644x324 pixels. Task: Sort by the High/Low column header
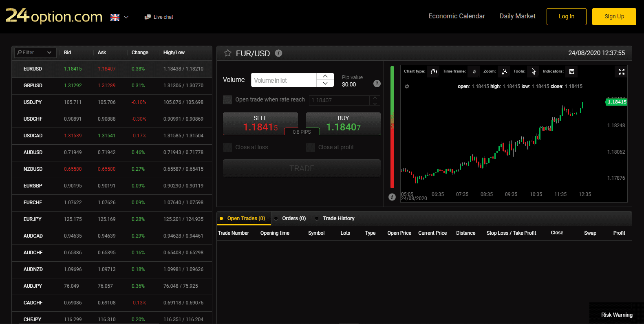click(x=174, y=53)
